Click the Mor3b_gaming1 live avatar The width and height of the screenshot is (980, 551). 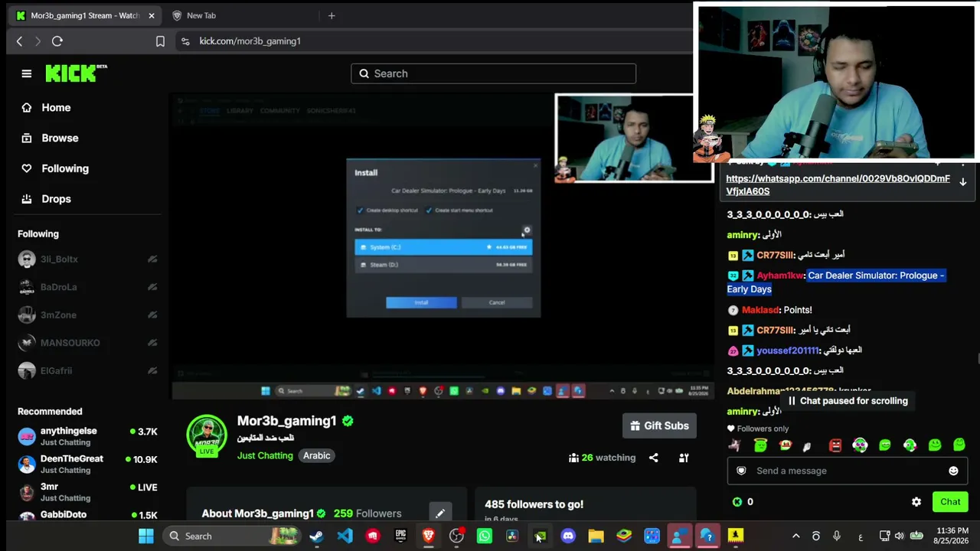click(x=207, y=436)
